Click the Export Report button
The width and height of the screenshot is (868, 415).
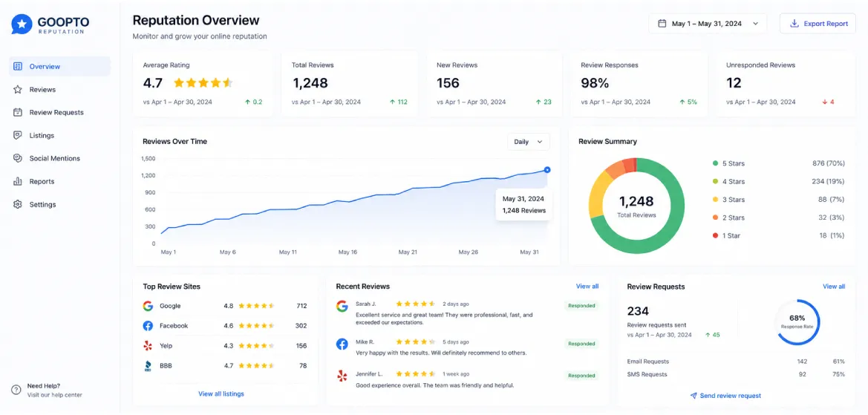[x=818, y=24]
